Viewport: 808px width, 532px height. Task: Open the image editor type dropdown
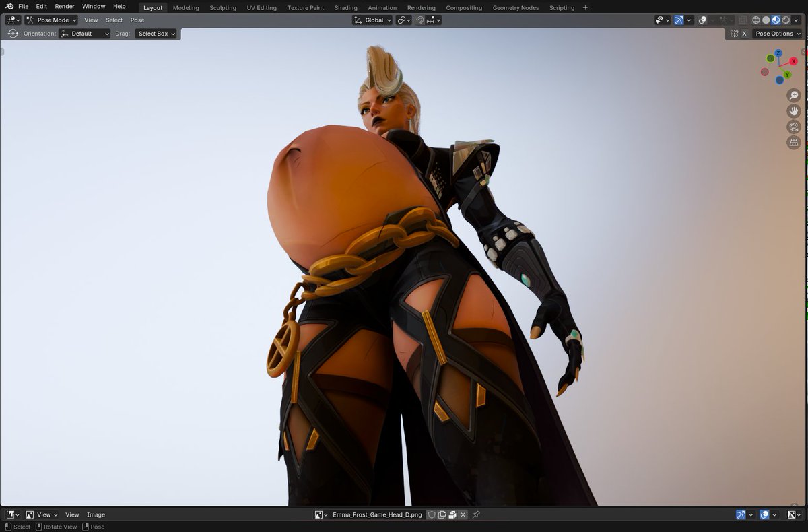click(x=13, y=514)
